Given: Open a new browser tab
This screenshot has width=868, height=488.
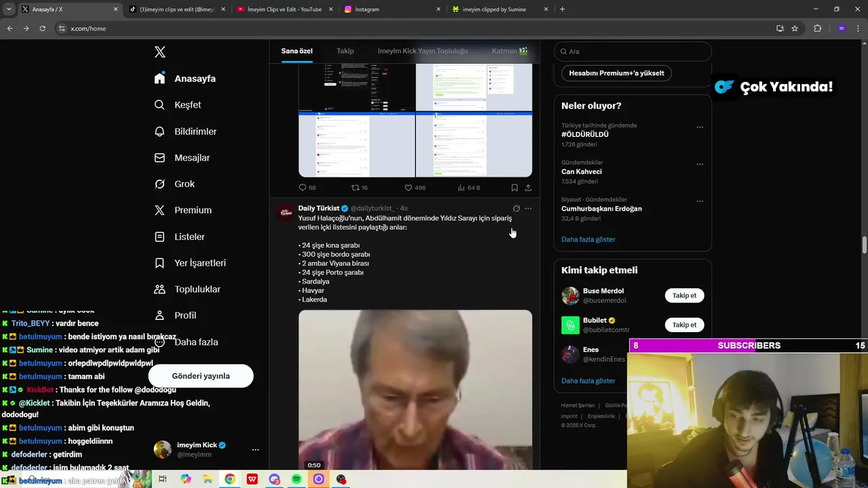Looking at the screenshot, I should point(562,9).
